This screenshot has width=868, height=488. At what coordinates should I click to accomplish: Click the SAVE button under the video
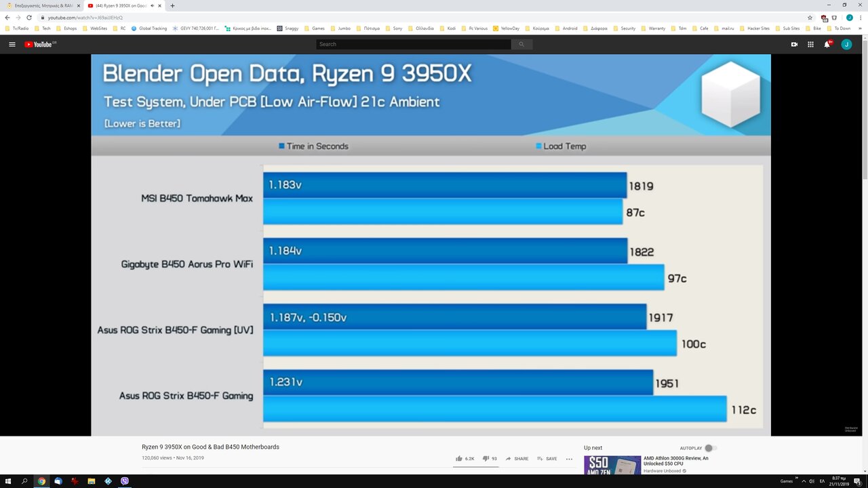(x=547, y=459)
